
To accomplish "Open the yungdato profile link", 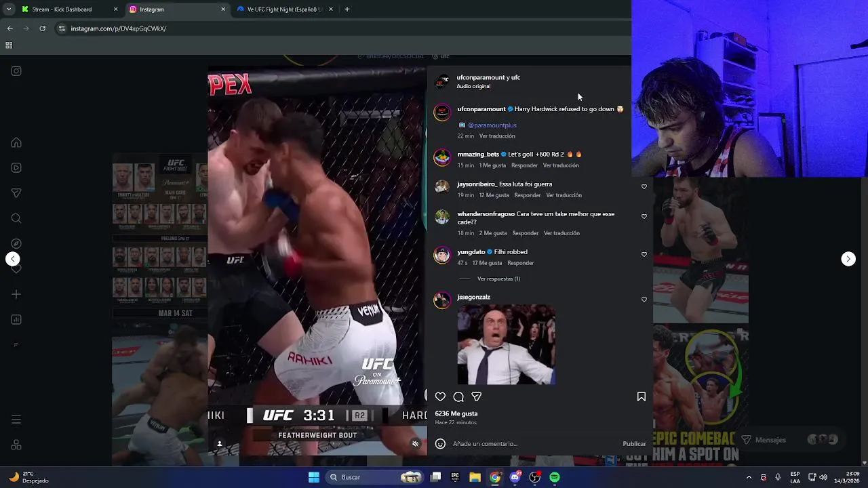I will 471,252.
